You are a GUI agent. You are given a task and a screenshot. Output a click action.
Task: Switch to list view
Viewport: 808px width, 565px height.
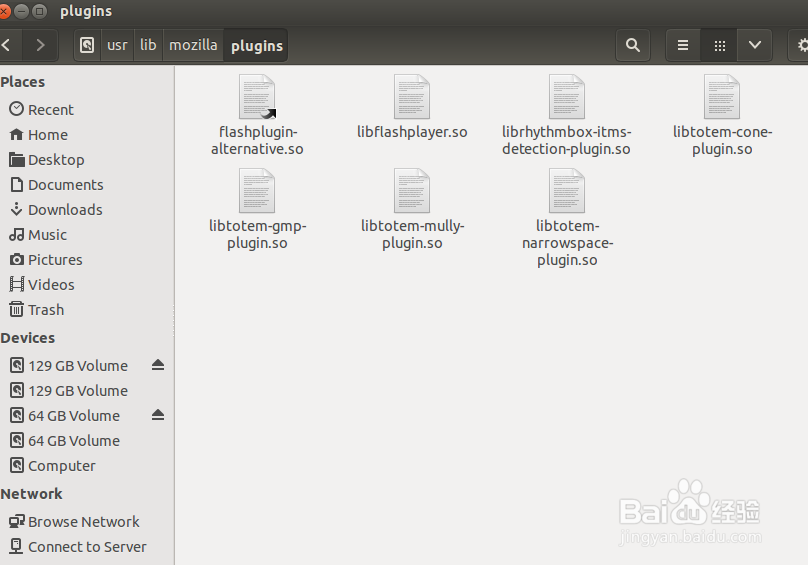coord(683,45)
